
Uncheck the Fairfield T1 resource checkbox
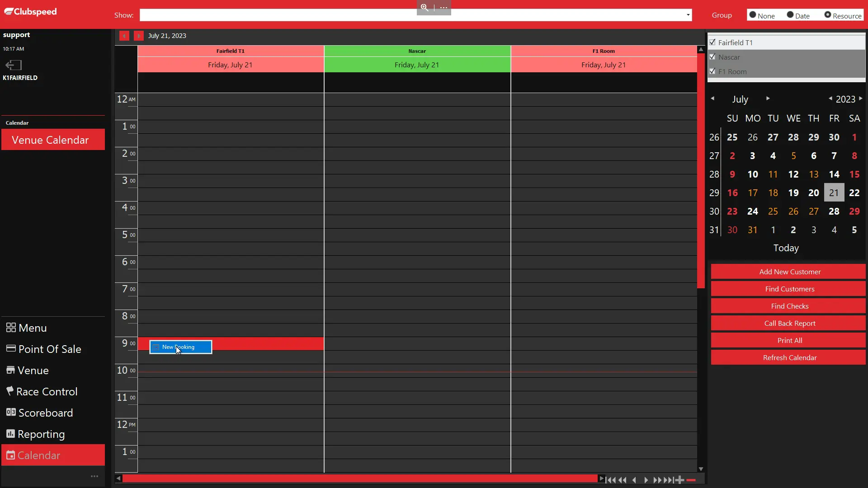pos(713,42)
